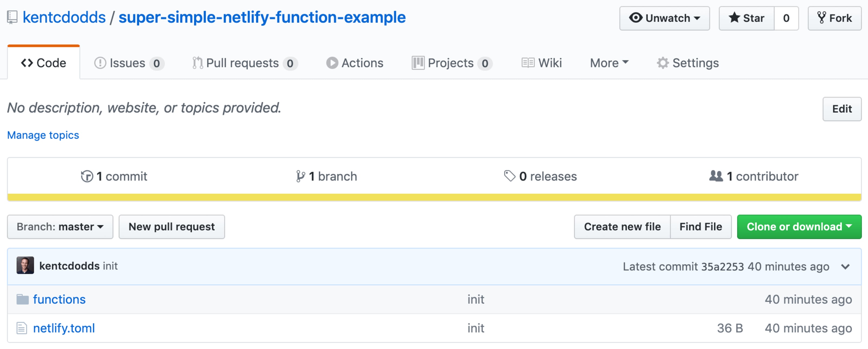Click the functions folder icon

23,299
